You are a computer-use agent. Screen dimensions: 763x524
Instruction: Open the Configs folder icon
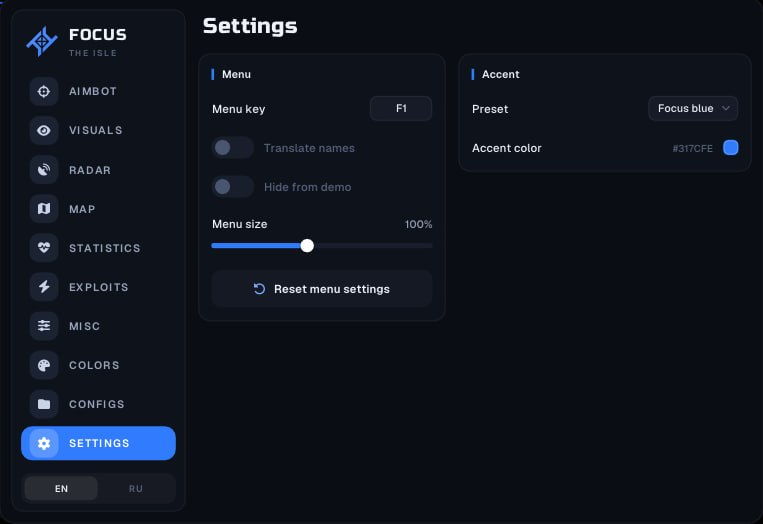click(x=44, y=404)
